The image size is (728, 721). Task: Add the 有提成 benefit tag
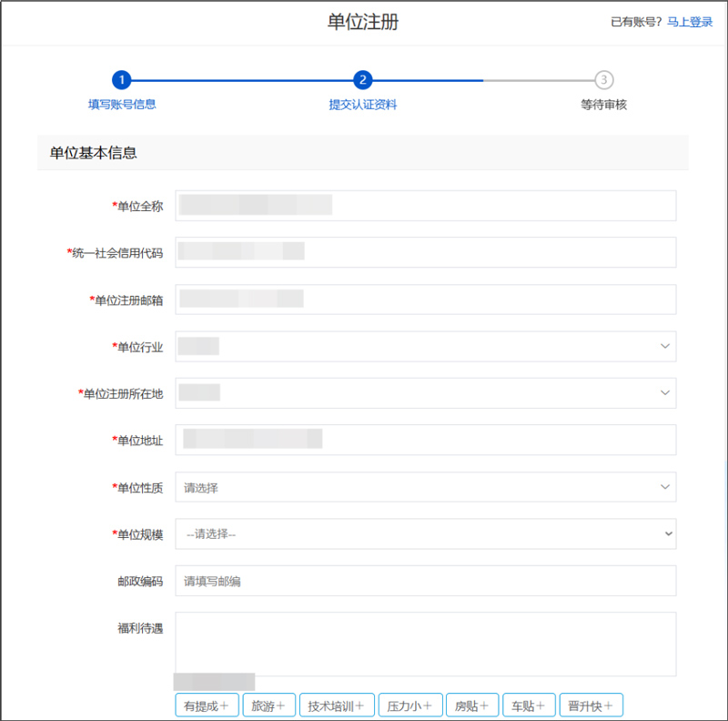[x=207, y=706]
